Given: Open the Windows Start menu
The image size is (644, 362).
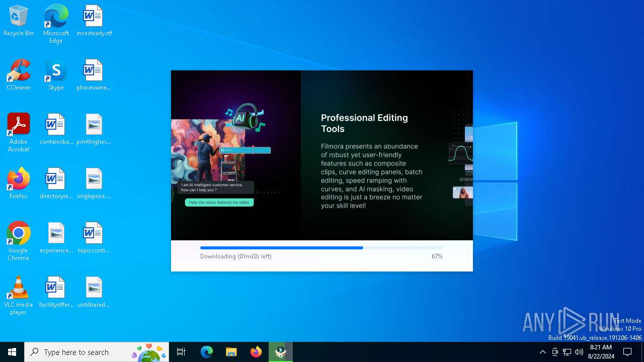Looking at the screenshot, I should coord(12,352).
